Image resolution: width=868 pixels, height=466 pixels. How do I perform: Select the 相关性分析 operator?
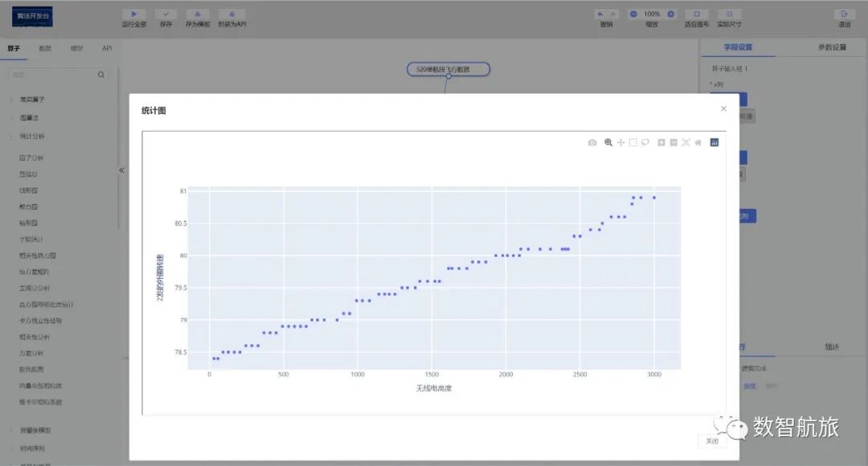click(35, 337)
